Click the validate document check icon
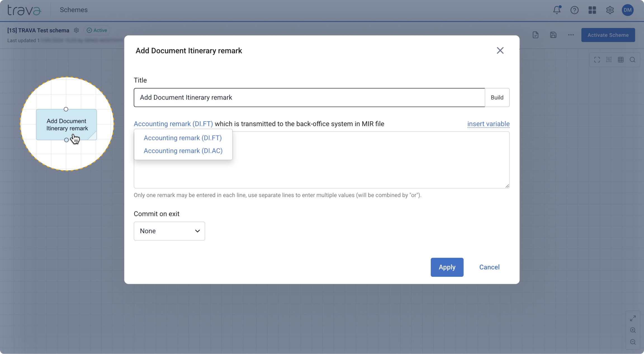The height and width of the screenshot is (354, 644). coord(535,35)
